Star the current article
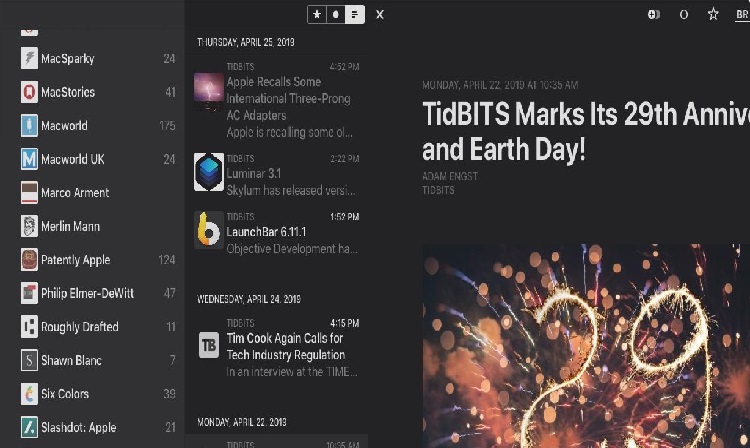The width and height of the screenshot is (750, 448). pos(713,14)
